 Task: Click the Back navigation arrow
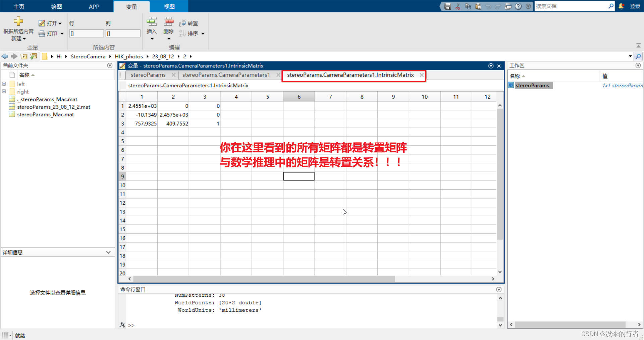(x=5, y=56)
